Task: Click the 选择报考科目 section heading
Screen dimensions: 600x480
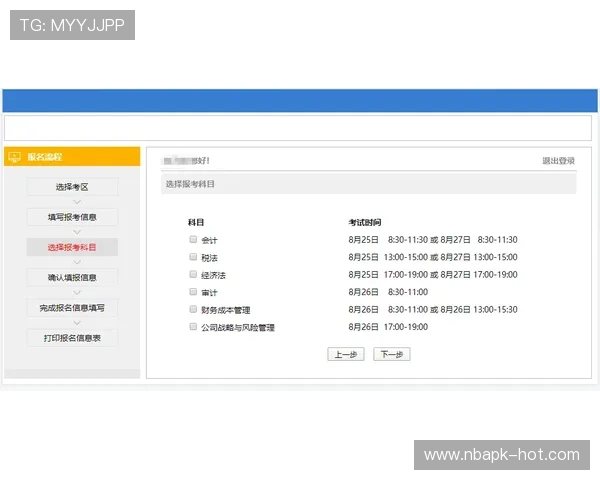Action: [190, 184]
